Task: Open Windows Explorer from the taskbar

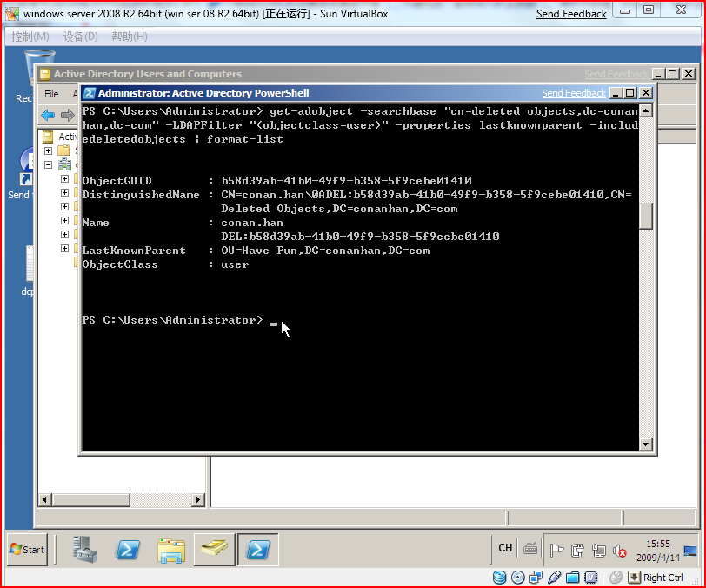Action: click(171, 550)
